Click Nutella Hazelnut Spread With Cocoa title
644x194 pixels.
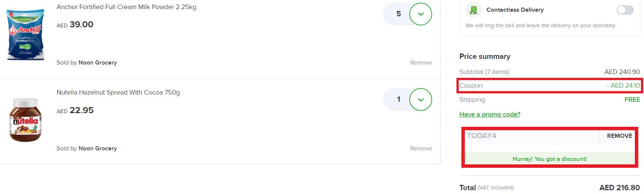coord(118,92)
